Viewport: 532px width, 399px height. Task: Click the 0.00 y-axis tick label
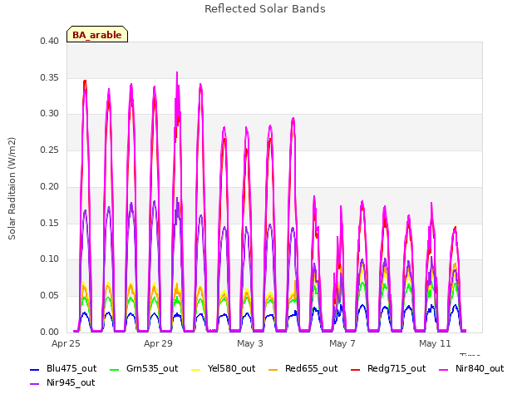click(49, 332)
